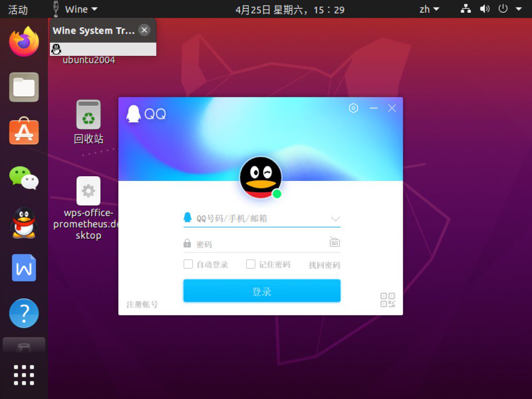This screenshot has width=532, height=399.
Task: Open the 找回密码 link
Action: click(x=324, y=265)
